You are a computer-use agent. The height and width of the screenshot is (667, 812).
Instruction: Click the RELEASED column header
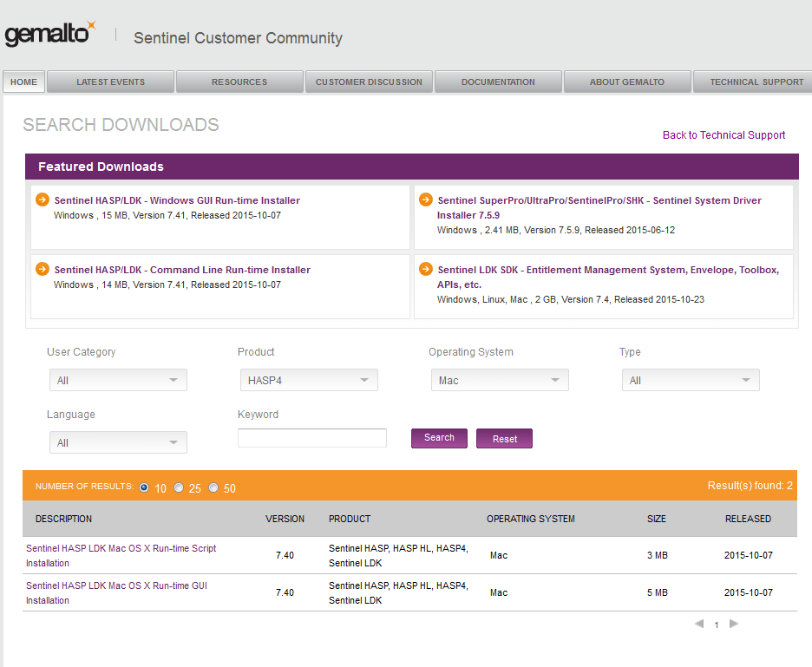pos(748,519)
